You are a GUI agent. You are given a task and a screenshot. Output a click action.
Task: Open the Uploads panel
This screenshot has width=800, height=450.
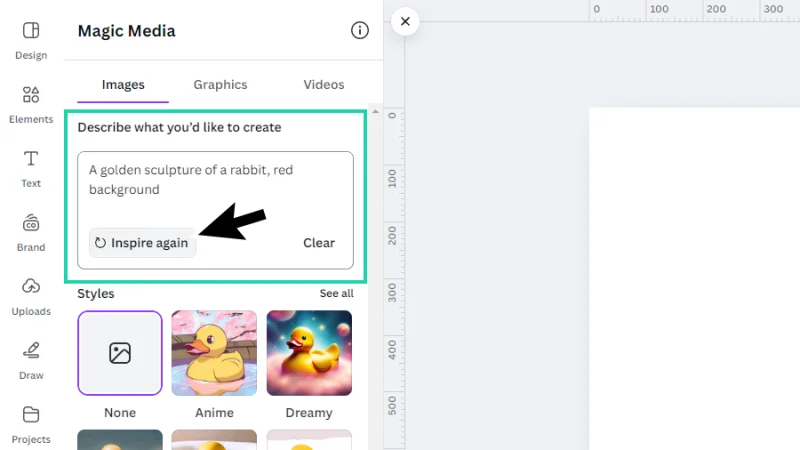point(31,296)
